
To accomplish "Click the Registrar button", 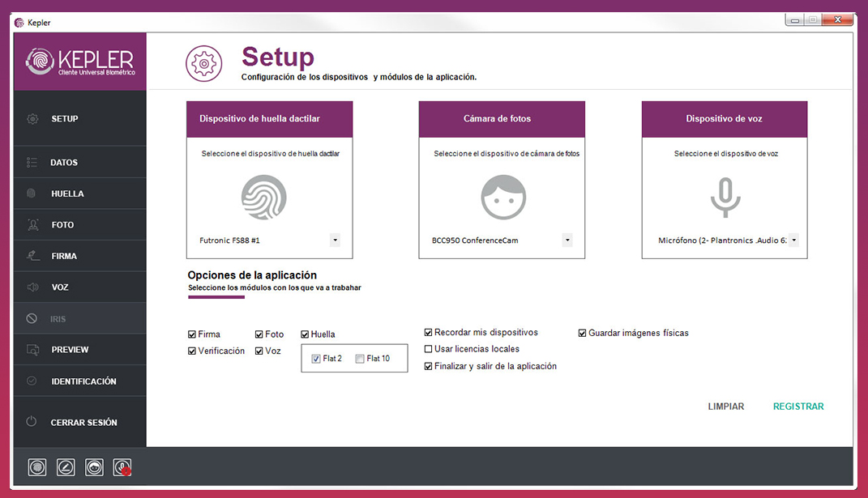I will 798,406.
